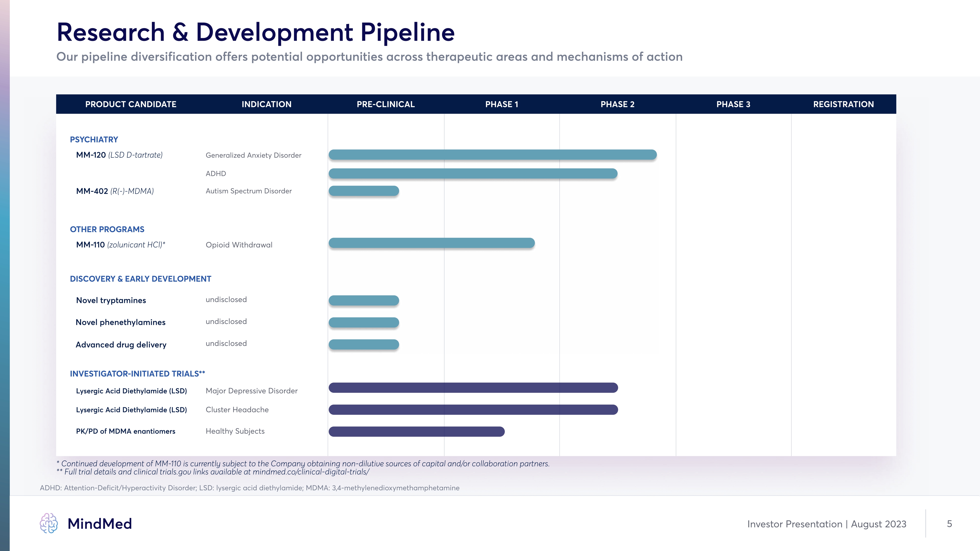Click the REGISTRATION column header
Image resolution: width=980 pixels, height=551 pixels.
[843, 104]
